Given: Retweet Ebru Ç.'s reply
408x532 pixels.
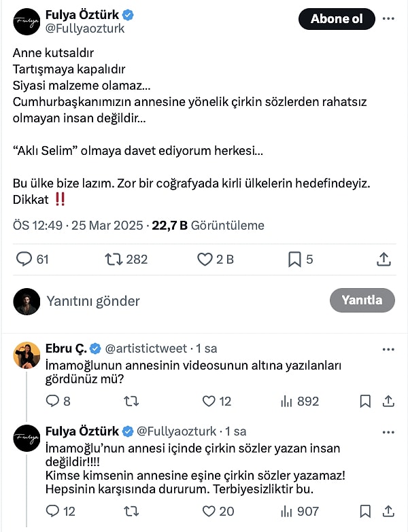Looking at the screenshot, I should 131,401.
